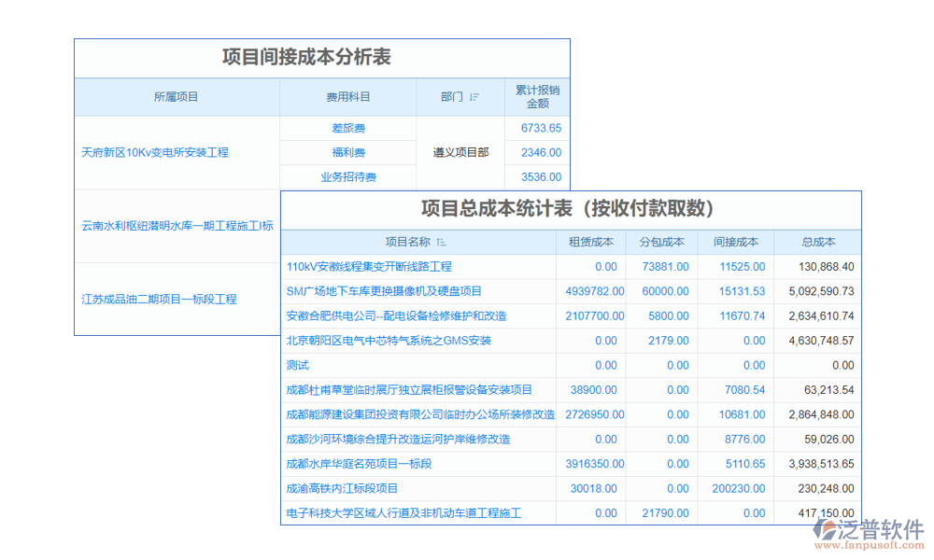
Task: Click the 总成本 column header
Action: [x=818, y=243]
